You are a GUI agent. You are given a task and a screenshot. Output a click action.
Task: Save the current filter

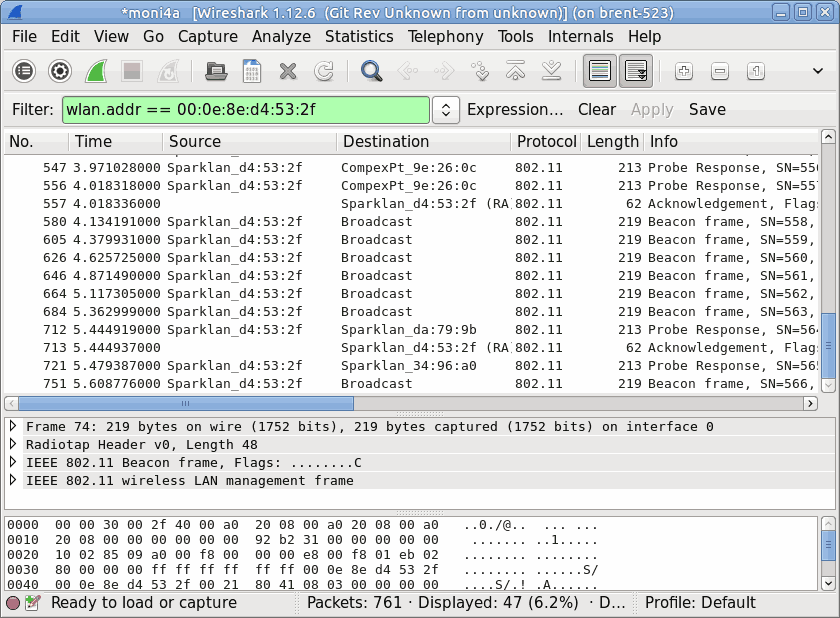pyautogui.click(x=707, y=110)
